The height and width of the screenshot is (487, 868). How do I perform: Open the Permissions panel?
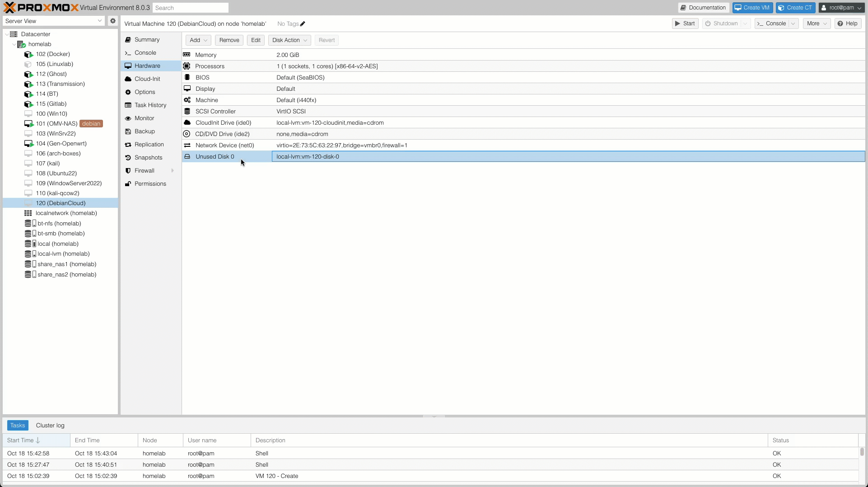(x=151, y=184)
